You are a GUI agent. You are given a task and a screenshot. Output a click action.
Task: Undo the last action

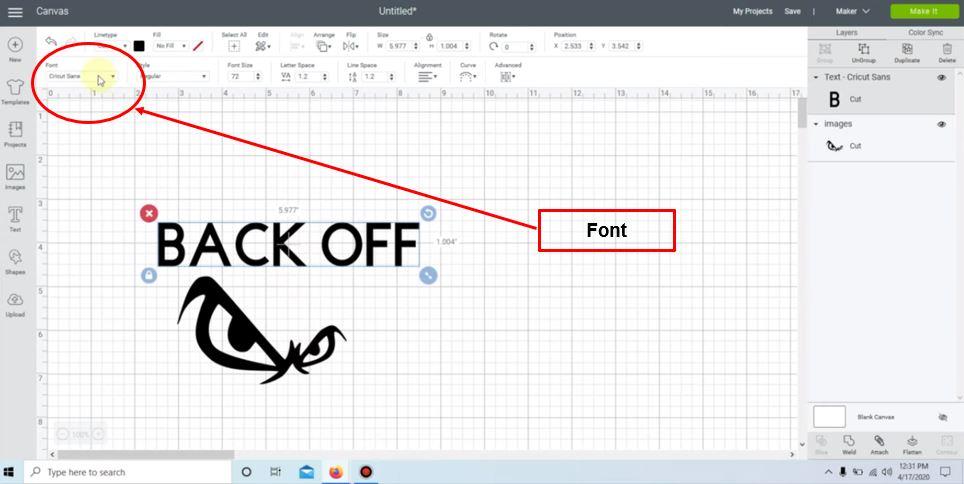51,42
